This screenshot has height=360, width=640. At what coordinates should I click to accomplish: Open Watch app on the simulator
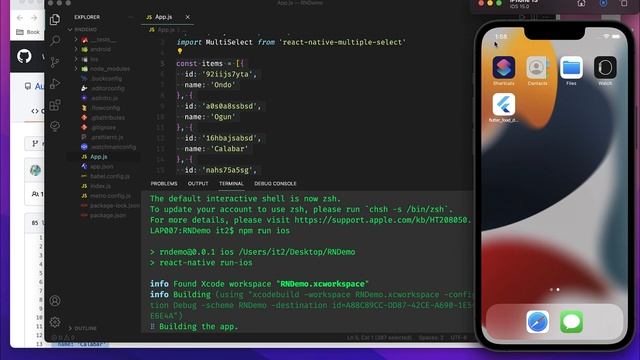[605, 68]
